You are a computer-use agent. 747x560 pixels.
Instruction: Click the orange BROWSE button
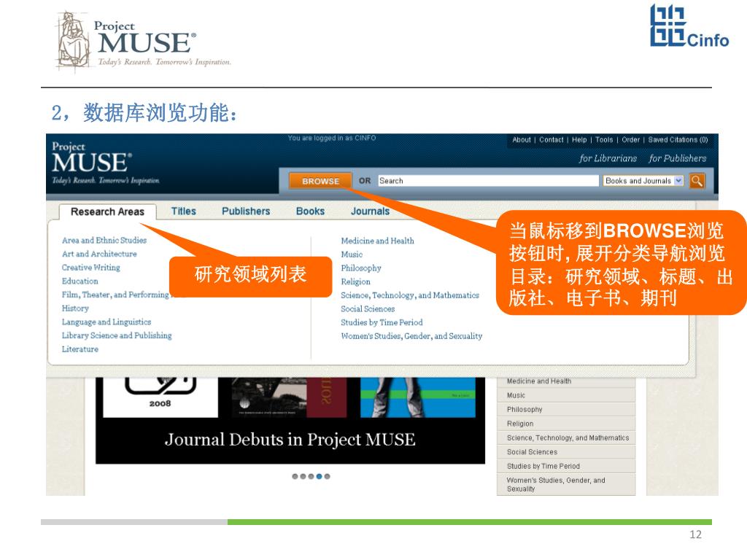coord(321,181)
